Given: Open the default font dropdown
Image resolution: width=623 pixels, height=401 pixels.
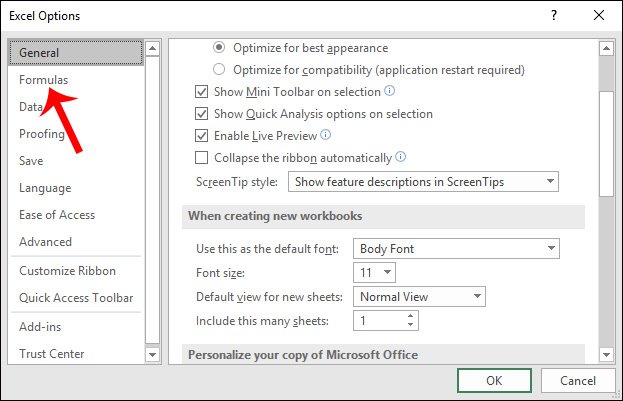Looking at the screenshot, I should [456, 249].
